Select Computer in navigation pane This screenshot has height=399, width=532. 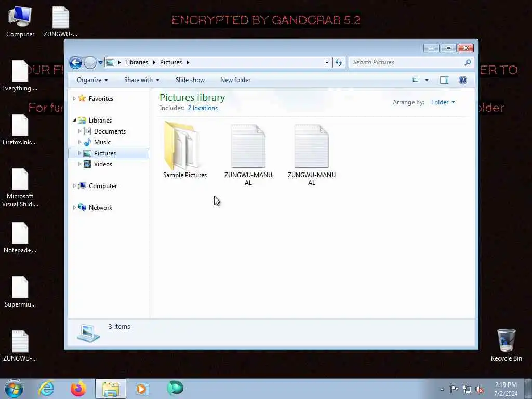[x=103, y=186]
